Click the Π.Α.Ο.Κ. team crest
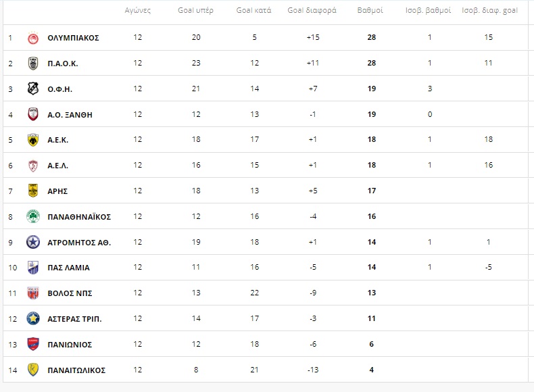Viewport: 534px width, 392px height. (x=33, y=64)
